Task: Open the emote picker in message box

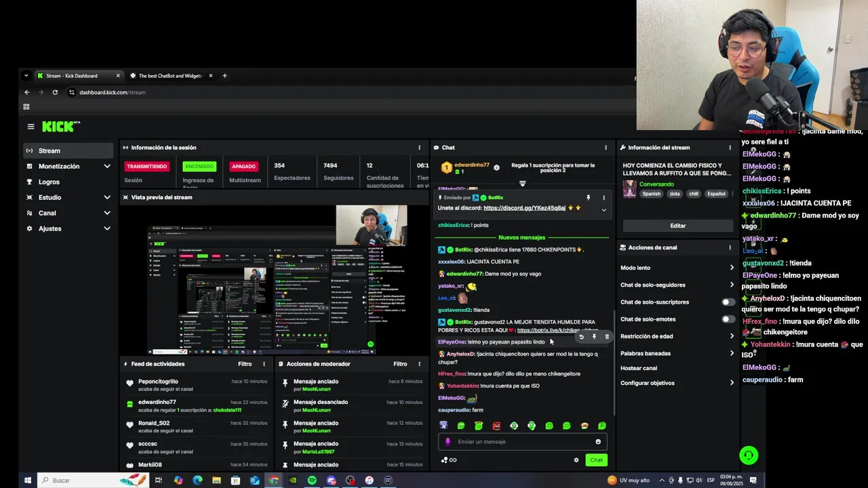Action: (598, 442)
